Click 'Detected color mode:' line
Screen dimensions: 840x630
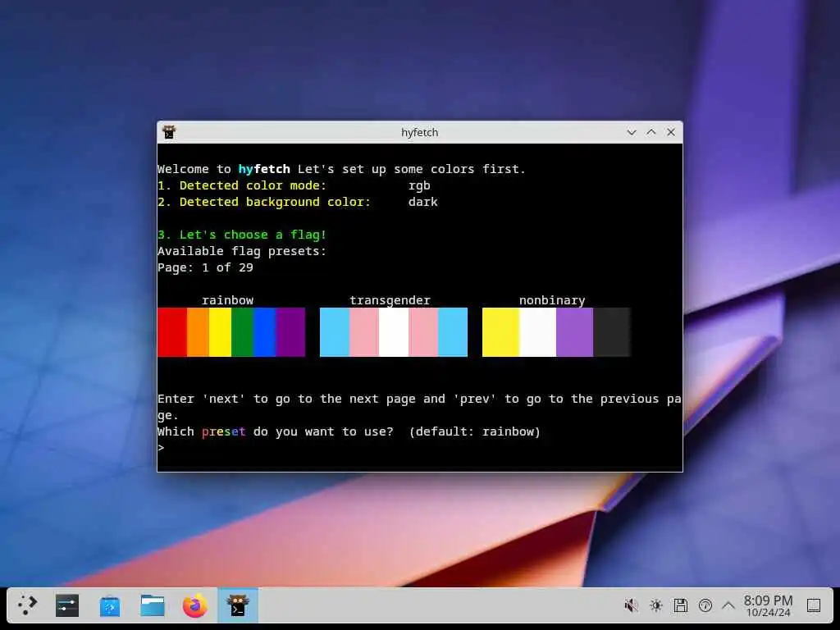(242, 185)
